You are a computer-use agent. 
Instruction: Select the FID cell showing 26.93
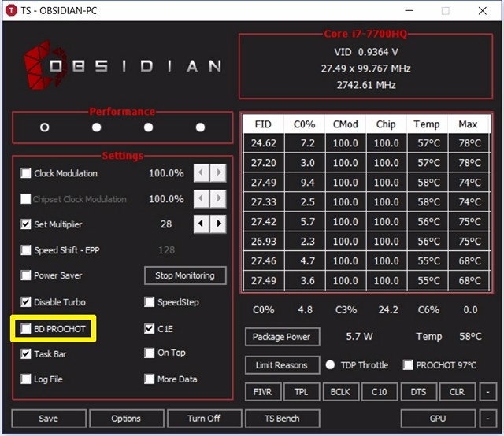(264, 242)
